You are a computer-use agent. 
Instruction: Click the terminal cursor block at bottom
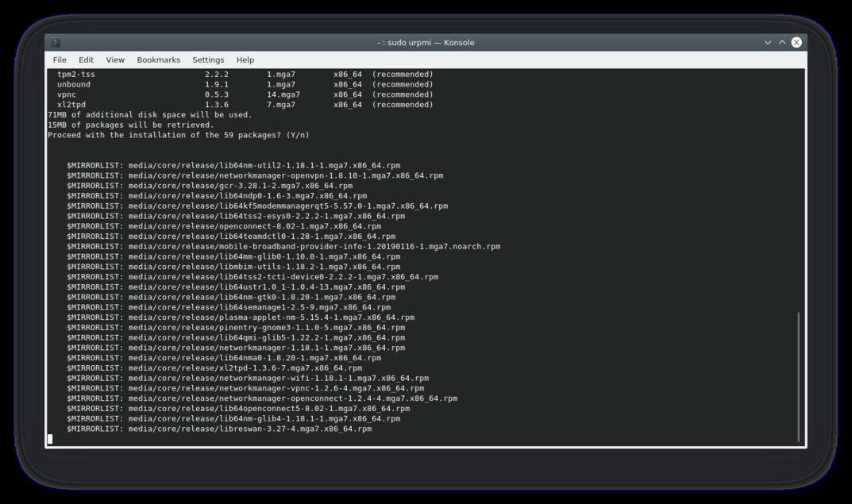[50, 439]
